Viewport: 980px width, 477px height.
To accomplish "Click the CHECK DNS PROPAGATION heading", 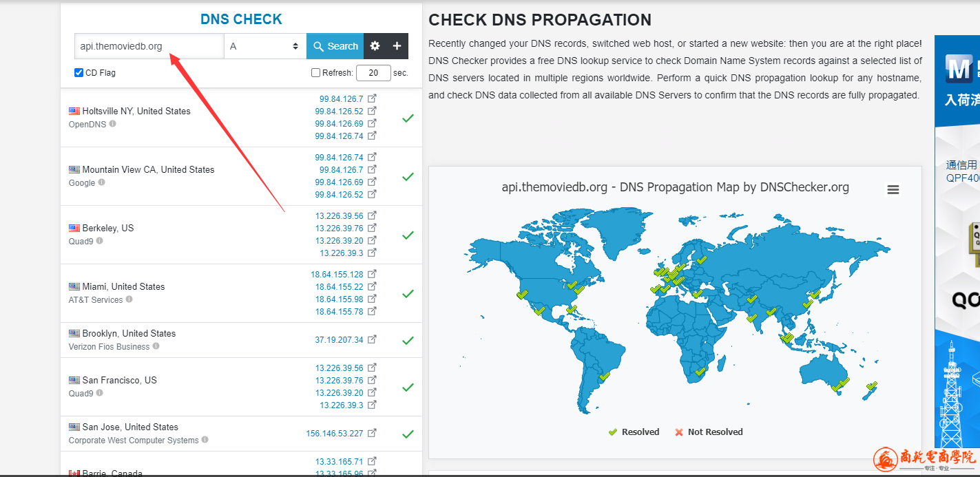I will coord(540,20).
